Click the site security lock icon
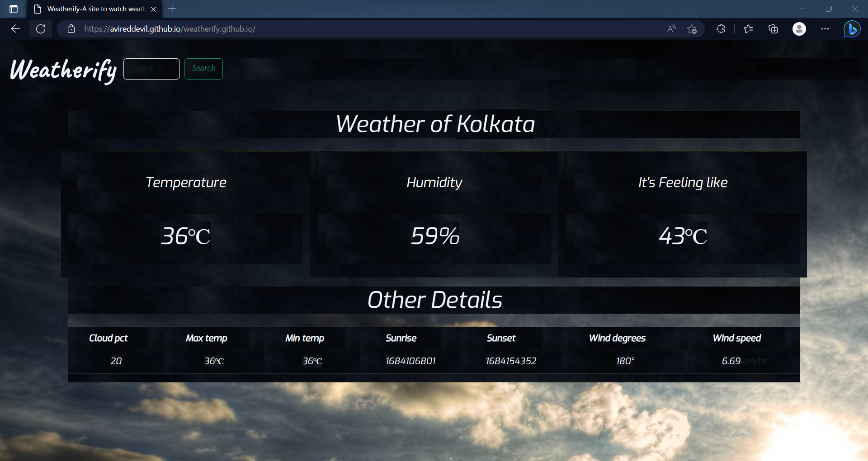This screenshot has width=868, height=461. 71,29
